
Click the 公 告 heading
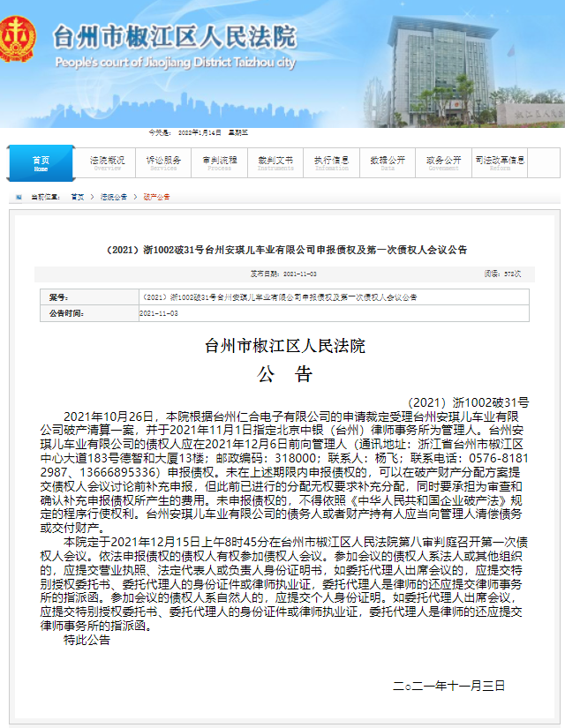284,374
